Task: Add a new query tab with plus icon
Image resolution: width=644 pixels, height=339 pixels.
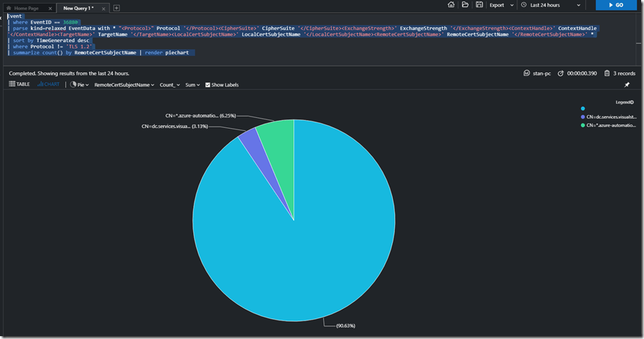Action: click(117, 8)
